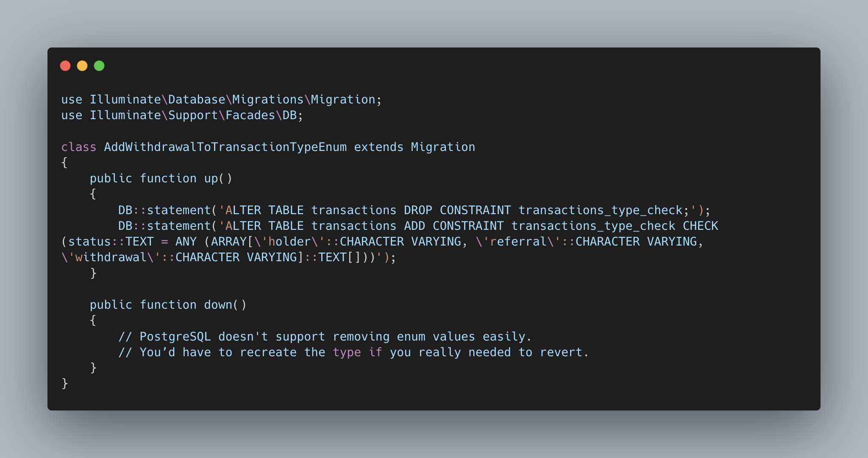Click 'extends' keyword in class line
This screenshot has width=868, height=458.
[x=379, y=147]
